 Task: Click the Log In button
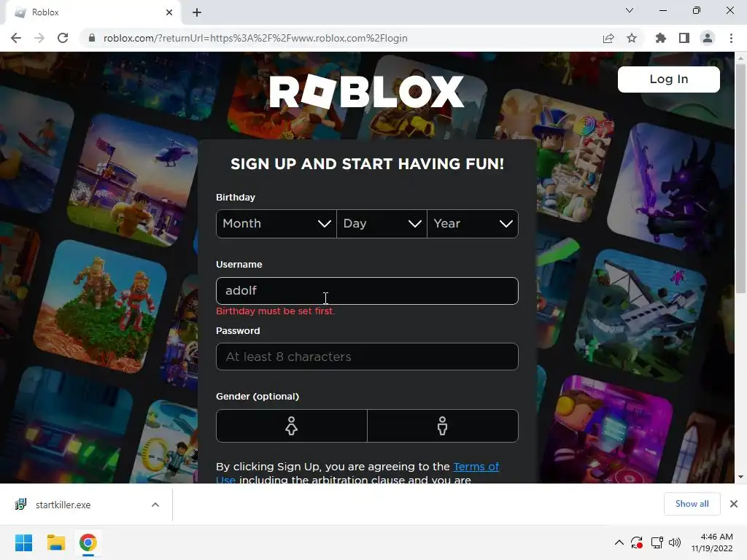point(669,79)
